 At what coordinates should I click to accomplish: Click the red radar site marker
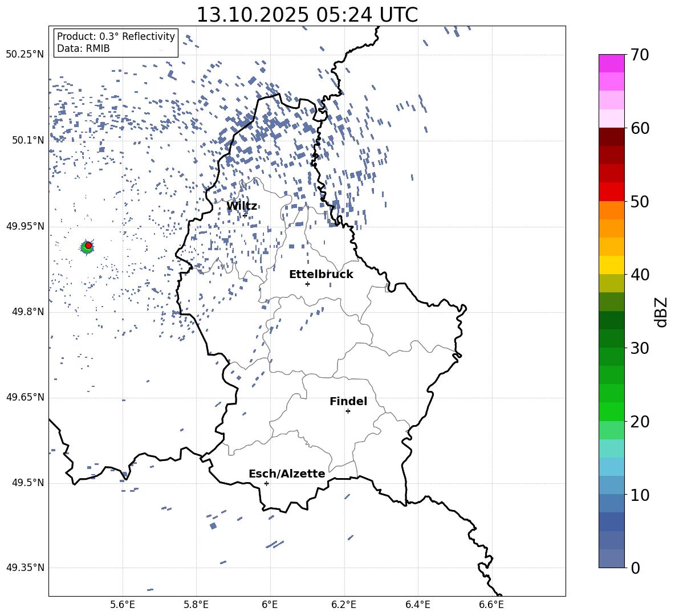coord(88,245)
